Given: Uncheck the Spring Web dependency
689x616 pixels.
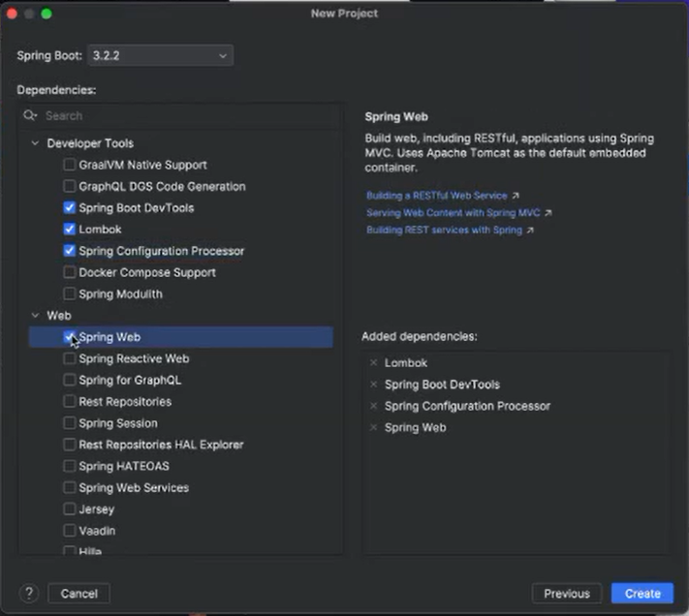Looking at the screenshot, I should (x=69, y=337).
